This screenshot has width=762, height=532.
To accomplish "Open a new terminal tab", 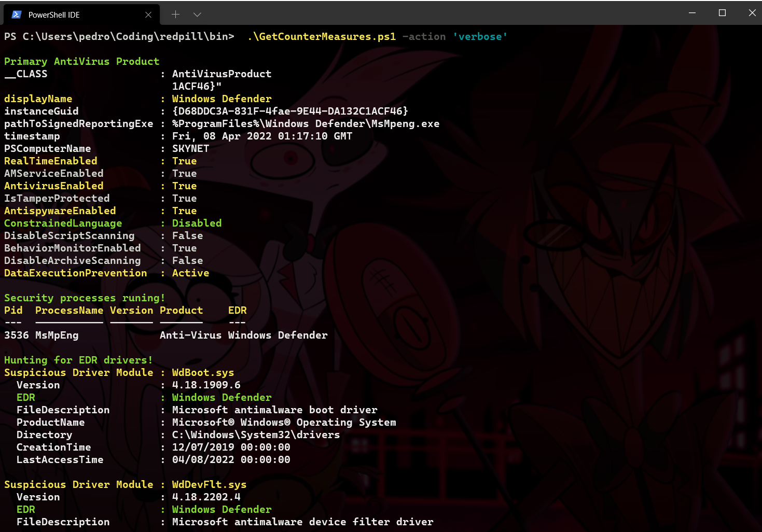I will 175,15.
